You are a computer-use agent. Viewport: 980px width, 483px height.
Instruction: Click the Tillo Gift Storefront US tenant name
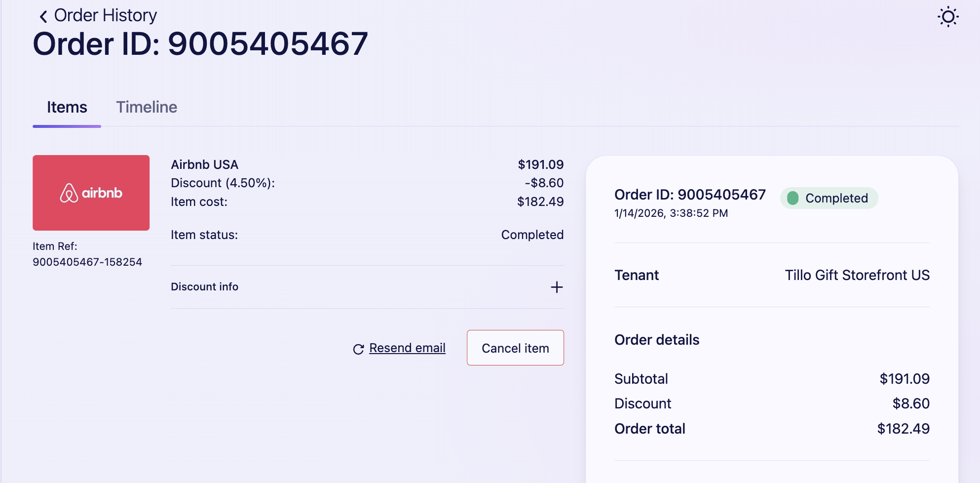(857, 275)
